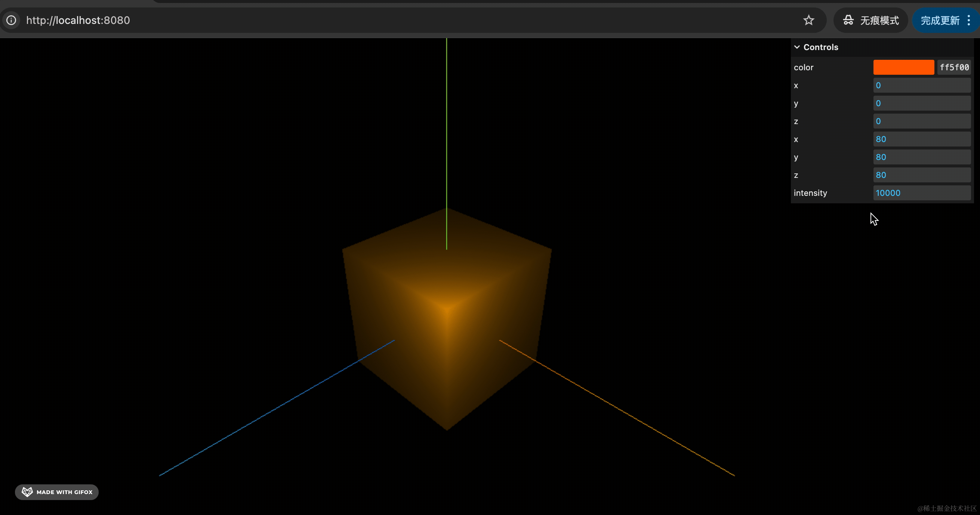Click the Made with Gifox badge

(x=57, y=492)
